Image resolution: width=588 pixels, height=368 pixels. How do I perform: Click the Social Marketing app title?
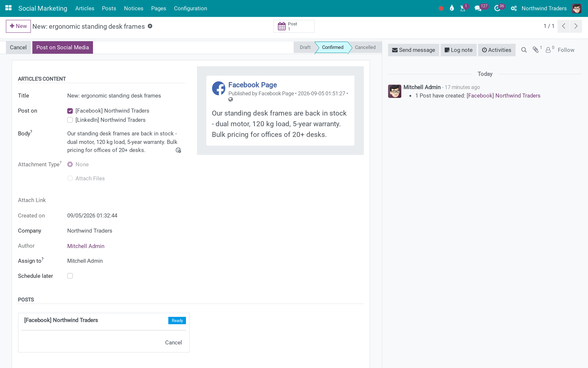pyautogui.click(x=43, y=8)
